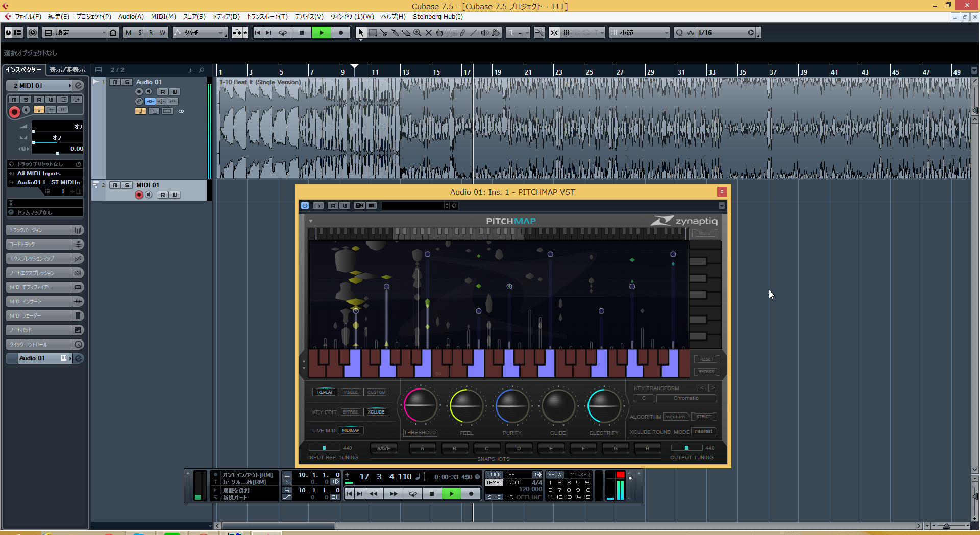Toggle Record Enable on MIDI 01 track

tap(139, 195)
